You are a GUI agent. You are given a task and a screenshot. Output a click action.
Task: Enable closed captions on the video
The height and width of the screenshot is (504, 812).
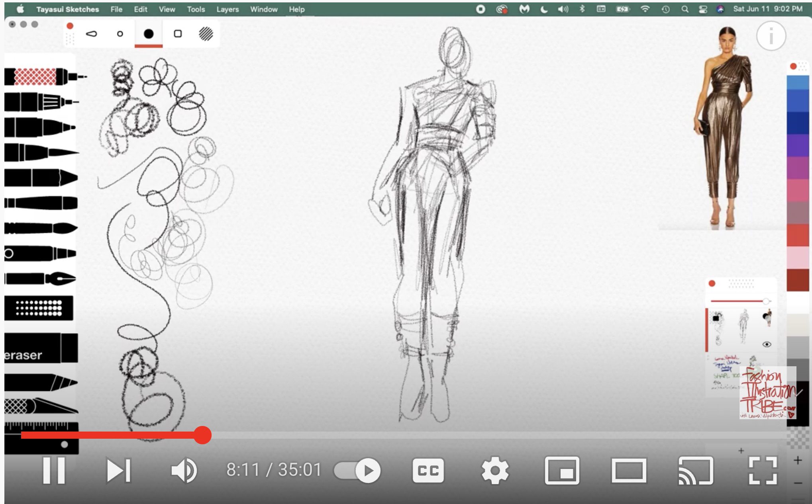pos(428,471)
